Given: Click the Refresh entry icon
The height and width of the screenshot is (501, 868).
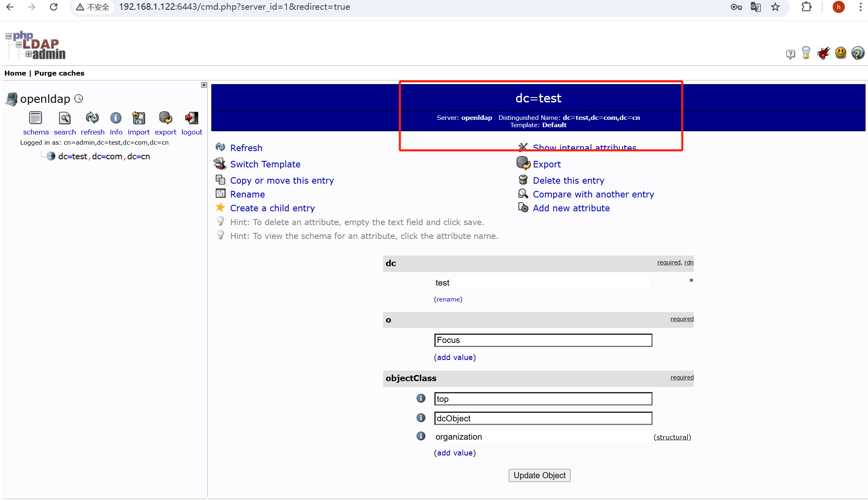Looking at the screenshot, I should pyautogui.click(x=220, y=147).
